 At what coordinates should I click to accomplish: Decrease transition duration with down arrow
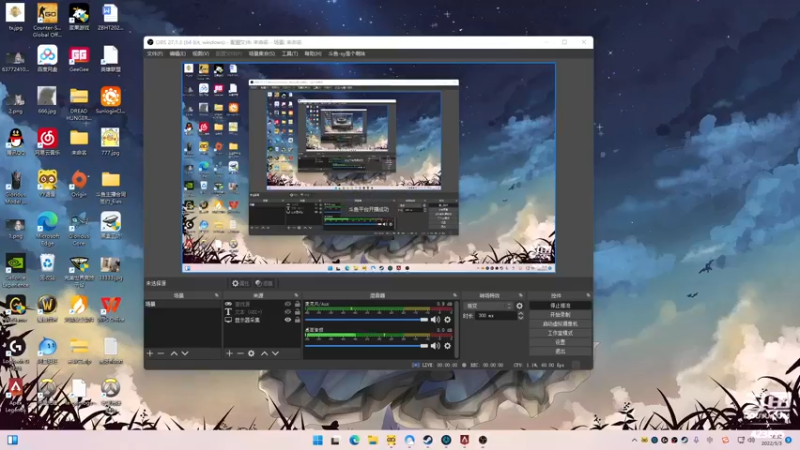coord(520,318)
